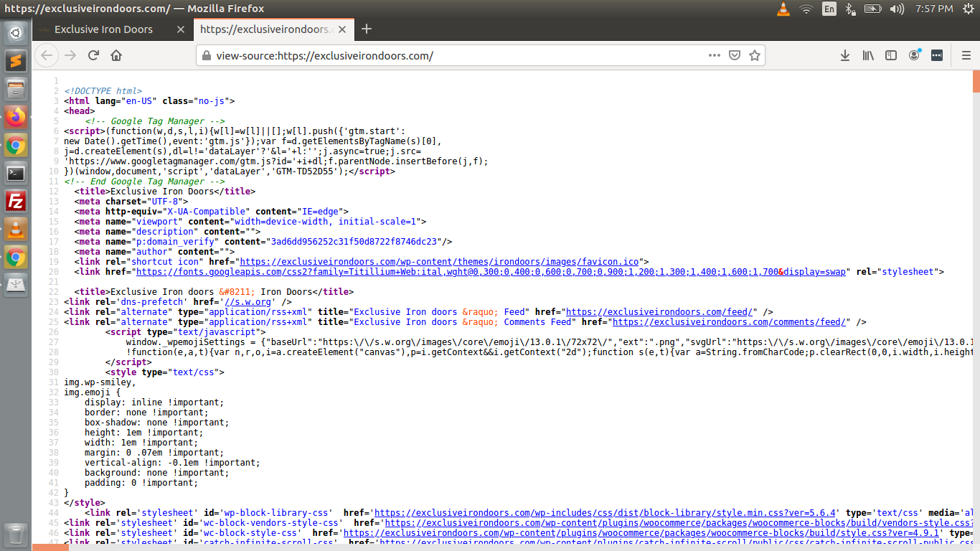Open the favicon.ico link in source

[x=440, y=262]
